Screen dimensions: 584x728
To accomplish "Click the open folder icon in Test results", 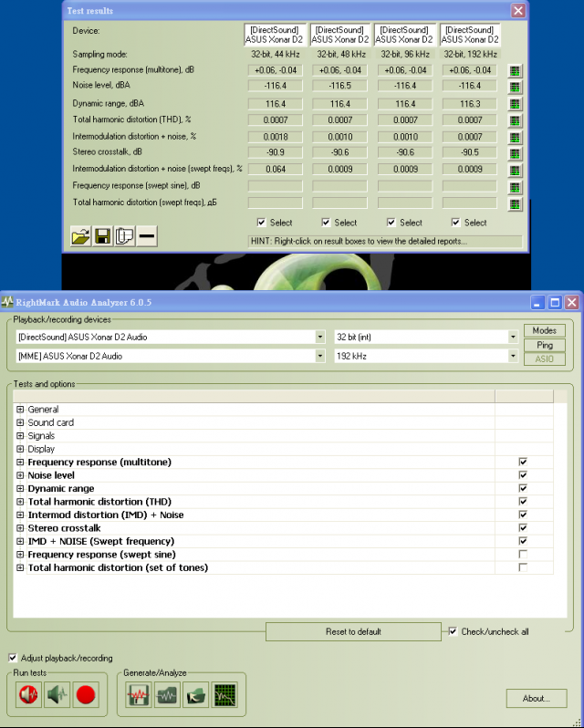I will pos(81,236).
